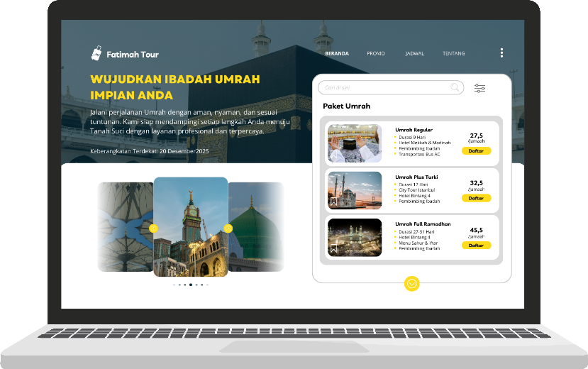Select the active dark carousel pagination dot

pos(191,285)
